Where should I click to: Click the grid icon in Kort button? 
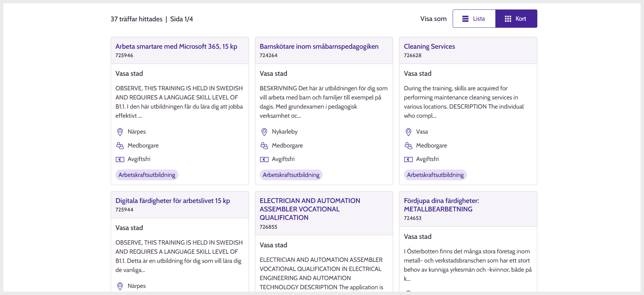(x=508, y=19)
